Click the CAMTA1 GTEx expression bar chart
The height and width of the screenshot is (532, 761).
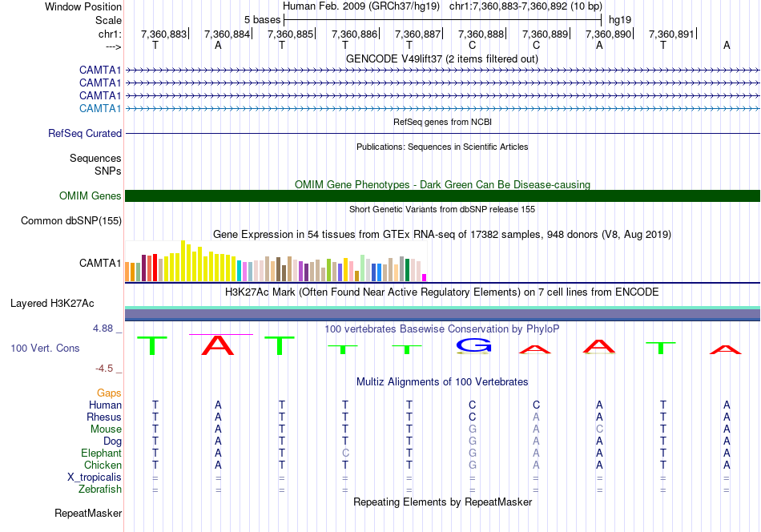276,261
